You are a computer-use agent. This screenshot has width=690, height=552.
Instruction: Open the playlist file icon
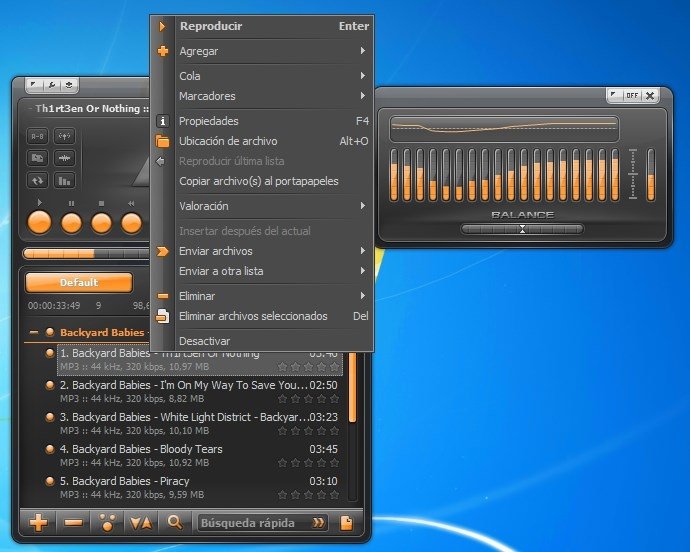[x=347, y=523]
